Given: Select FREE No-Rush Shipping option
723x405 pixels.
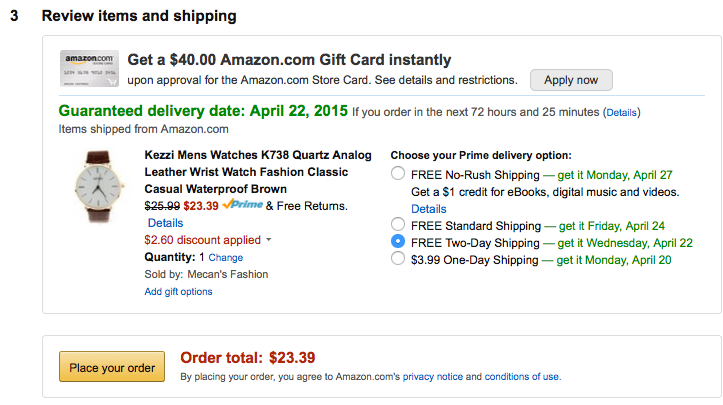Looking at the screenshot, I should click(x=399, y=174).
